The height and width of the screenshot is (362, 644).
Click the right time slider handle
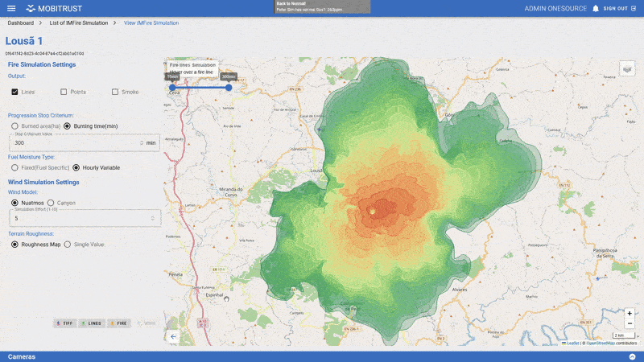click(229, 87)
